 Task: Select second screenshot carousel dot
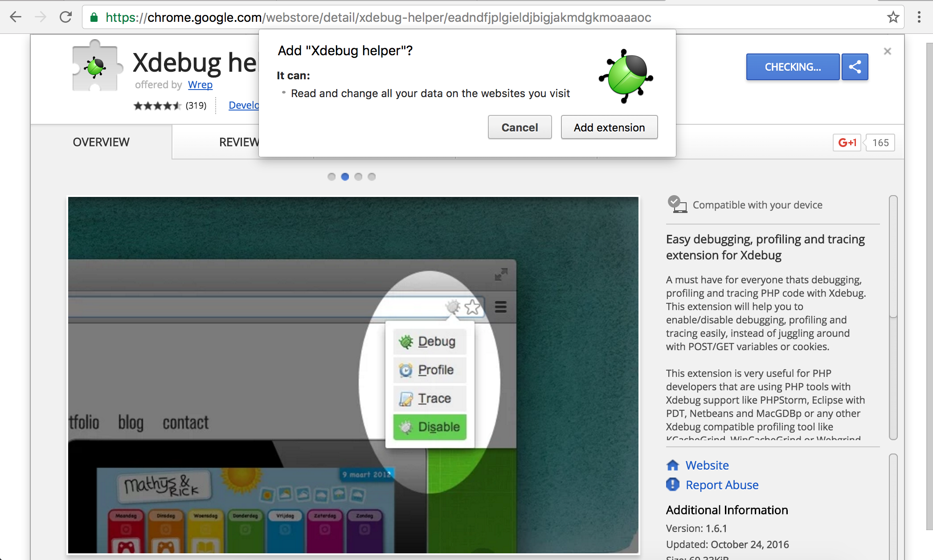pyautogui.click(x=345, y=176)
